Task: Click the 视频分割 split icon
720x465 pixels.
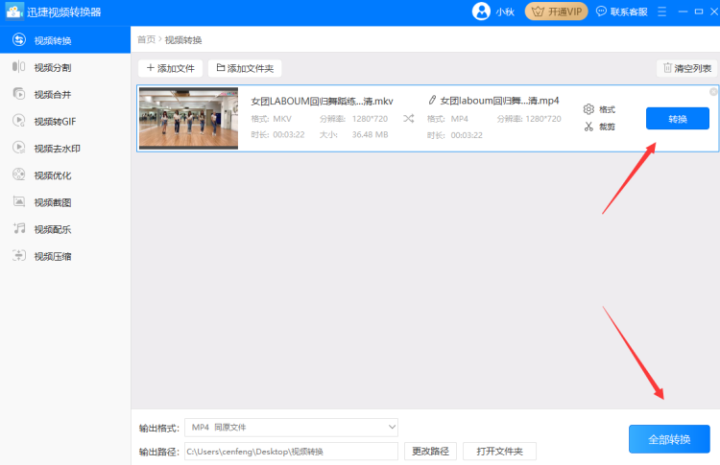Action: (19, 67)
